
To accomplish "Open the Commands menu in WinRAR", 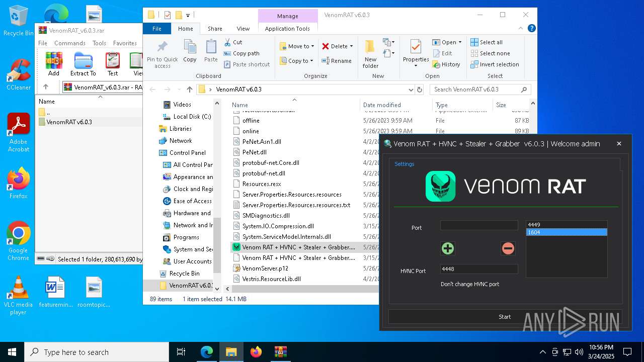I will click(70, 43).
